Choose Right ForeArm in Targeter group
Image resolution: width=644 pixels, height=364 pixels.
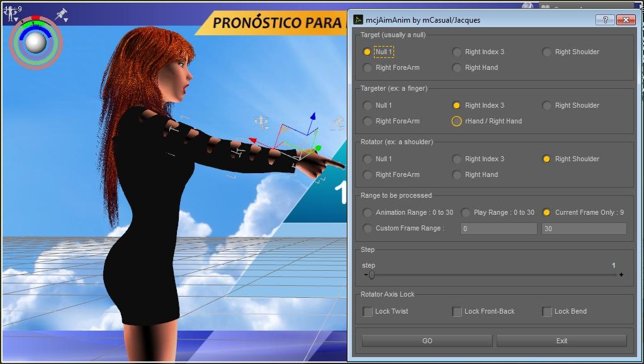tap(367, 121)
